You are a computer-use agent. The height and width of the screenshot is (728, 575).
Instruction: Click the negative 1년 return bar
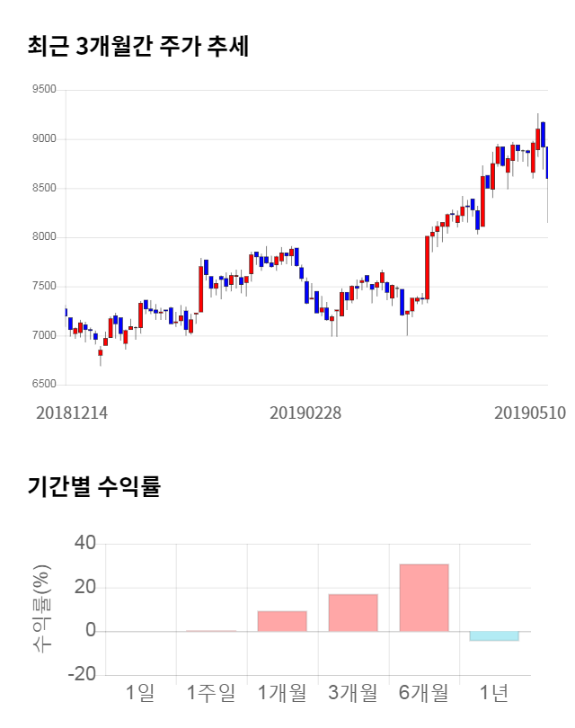tap(494, 635)
